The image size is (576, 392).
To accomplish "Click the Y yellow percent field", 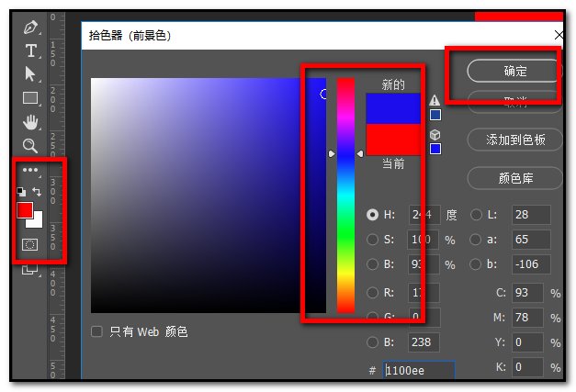I will coord(527,342).
